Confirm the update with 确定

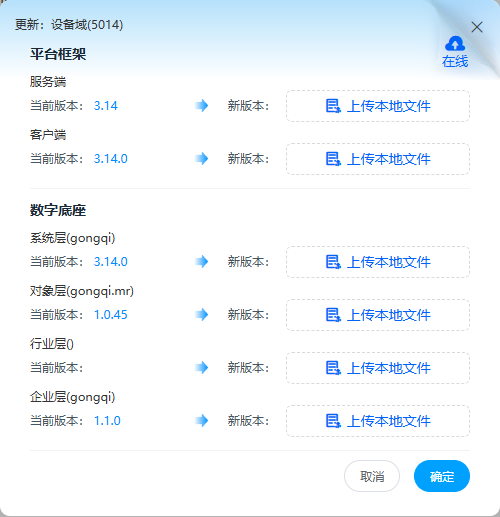pos(442,476)
